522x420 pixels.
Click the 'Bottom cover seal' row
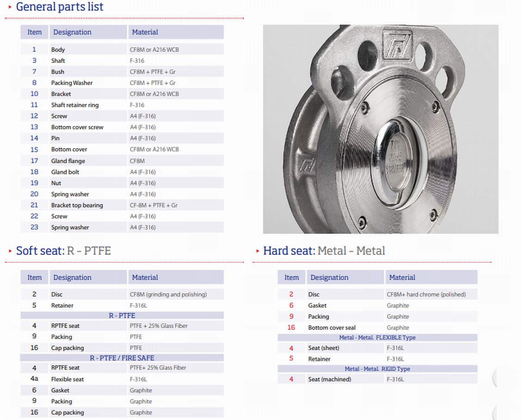tap(378, 327)
